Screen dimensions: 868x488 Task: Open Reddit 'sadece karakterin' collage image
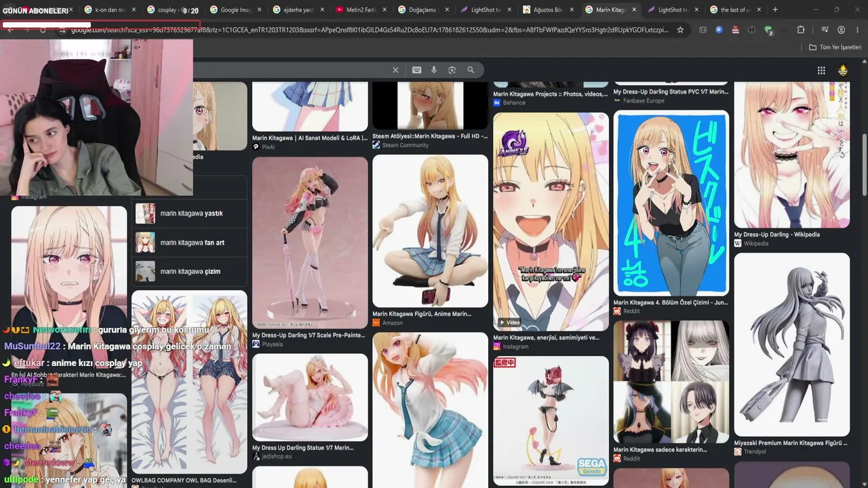coord(671,382)
